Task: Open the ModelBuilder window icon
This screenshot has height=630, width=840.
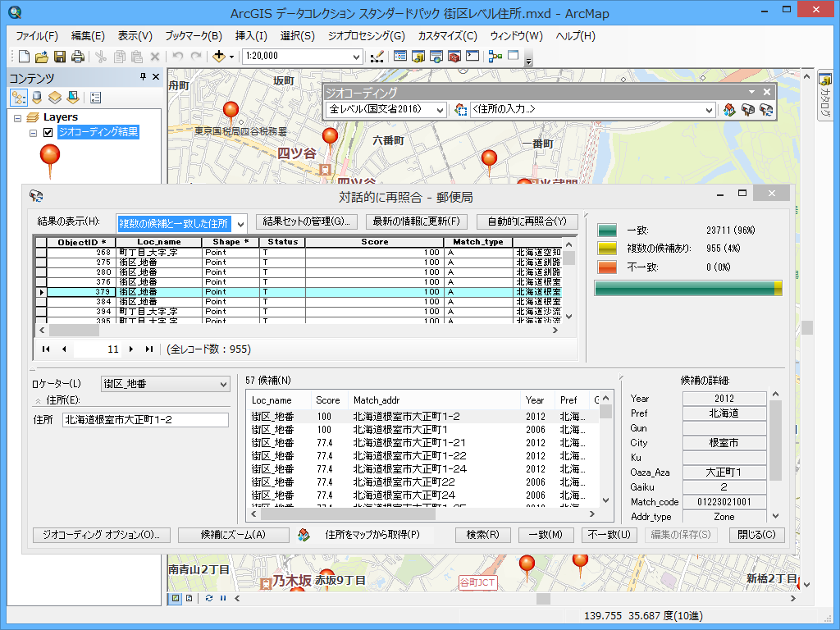Action: tap(495, 57)
